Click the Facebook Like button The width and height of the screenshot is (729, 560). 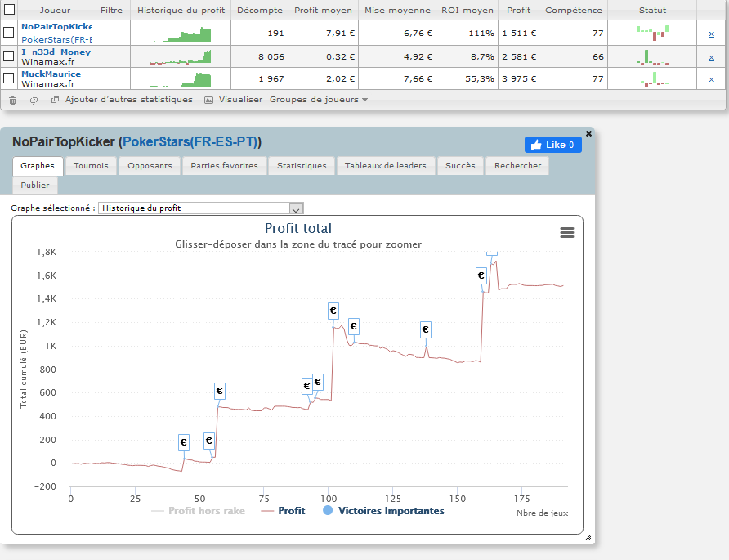[552, 145]
